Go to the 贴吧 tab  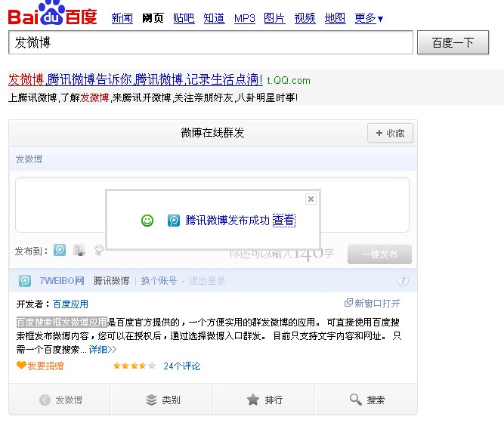(184, 18)
